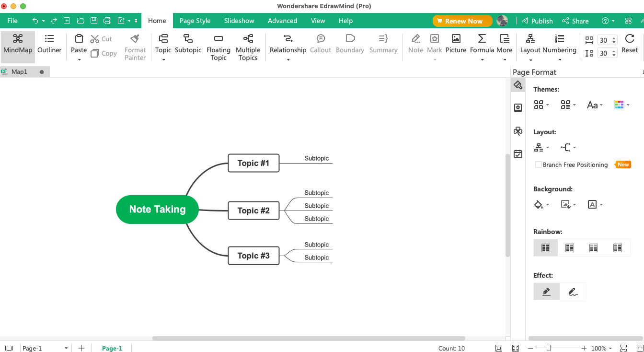Screen dimensions: 644x352
Task: Add a Note to topic
Action: [x=415, y=44]
